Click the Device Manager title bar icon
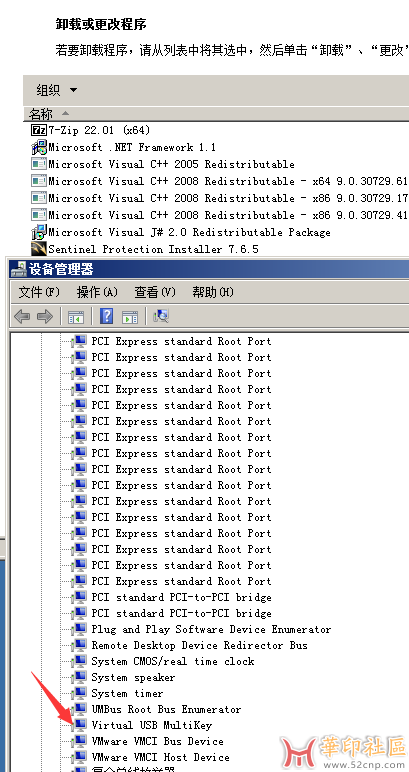409x772 pixels. [19, 269]
